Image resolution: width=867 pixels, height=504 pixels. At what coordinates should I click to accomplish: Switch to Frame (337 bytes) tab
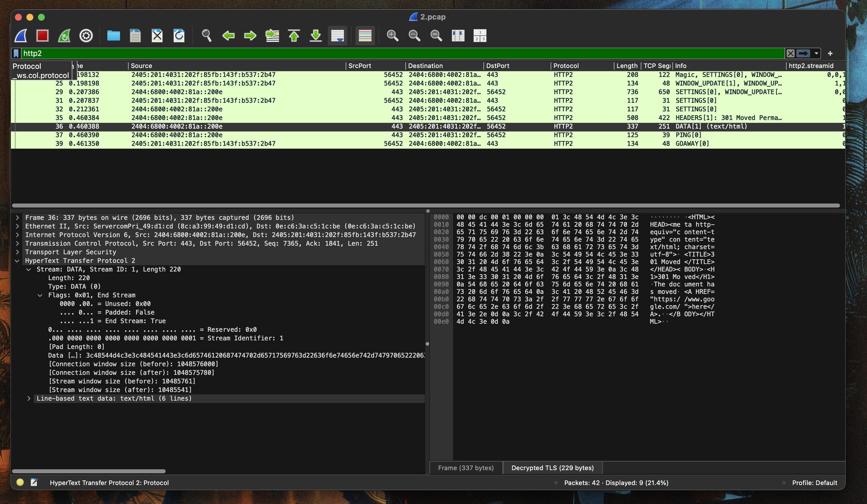click(466, 468)
